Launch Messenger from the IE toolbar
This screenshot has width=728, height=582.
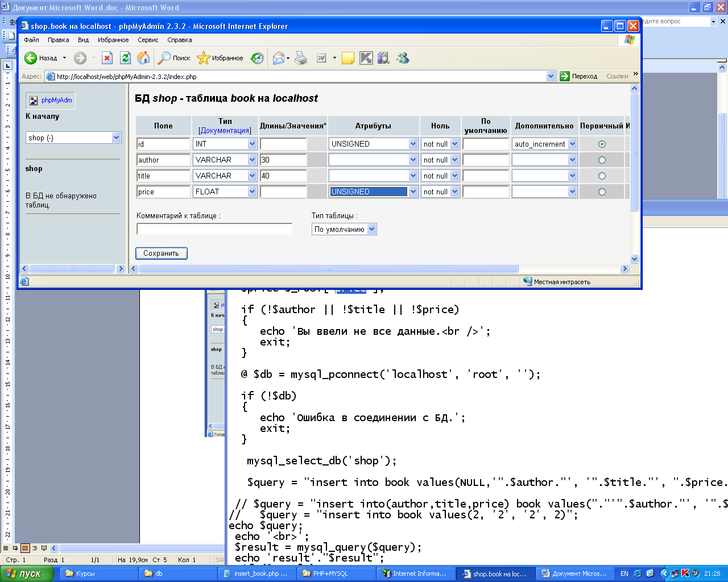403,58
